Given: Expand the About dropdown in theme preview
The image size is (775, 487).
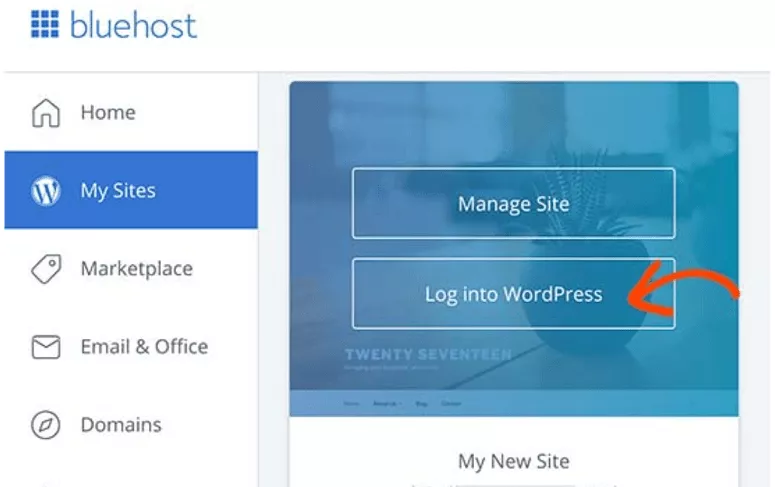Looking at the screenshot, I should coord(384,404).
